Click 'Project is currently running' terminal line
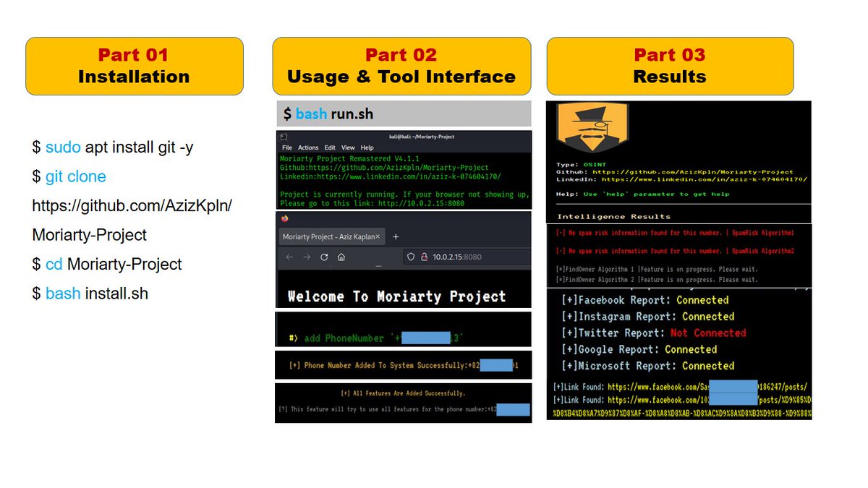Image resolution: width=868 pixels, height=488 pixels. [x=404, y=194]
